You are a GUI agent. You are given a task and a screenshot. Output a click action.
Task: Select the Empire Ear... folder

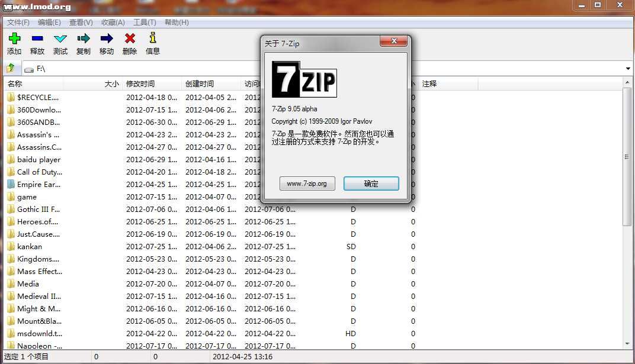pos(39,184)
